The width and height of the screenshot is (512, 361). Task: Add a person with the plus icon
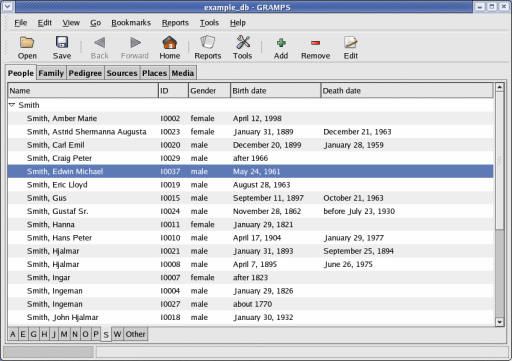click(x=281, y=43)
